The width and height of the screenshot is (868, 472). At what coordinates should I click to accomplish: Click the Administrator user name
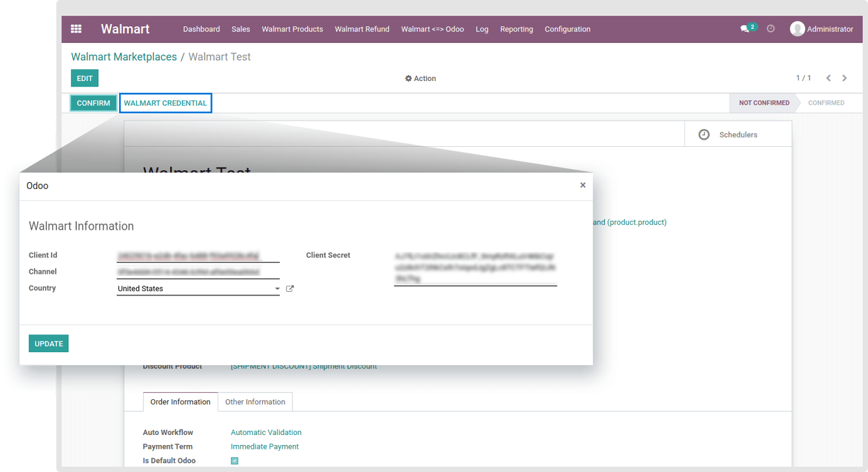click(830, 29)
